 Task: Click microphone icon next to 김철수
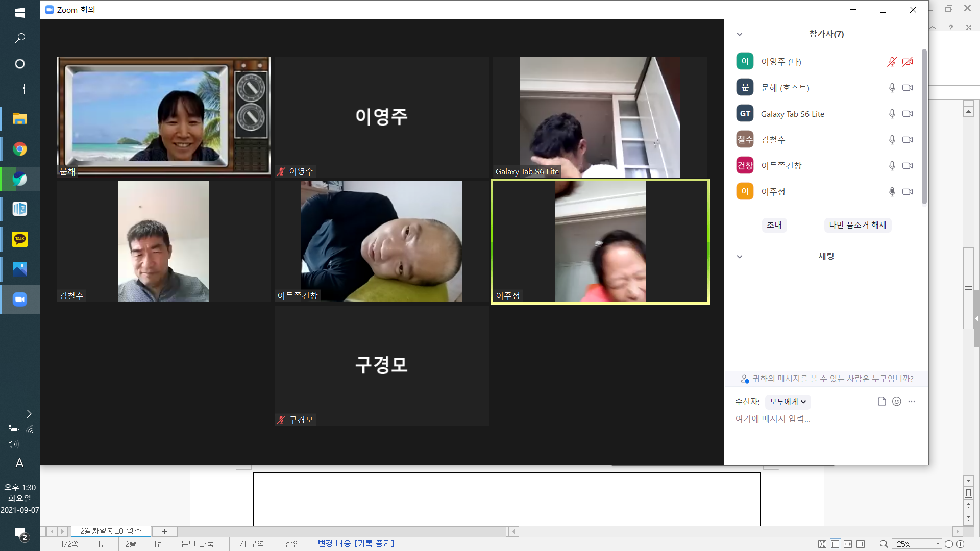892,140
